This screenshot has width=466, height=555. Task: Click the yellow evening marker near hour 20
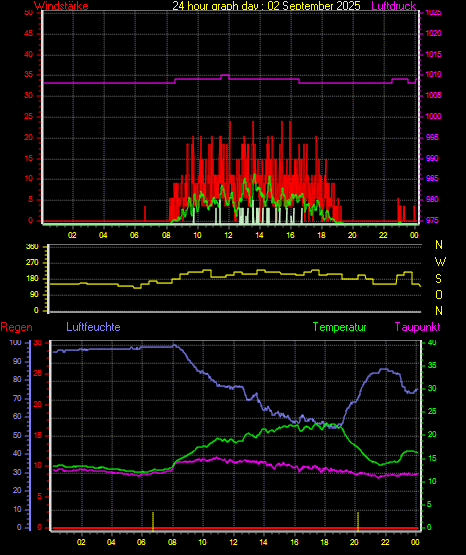point(358,521)
